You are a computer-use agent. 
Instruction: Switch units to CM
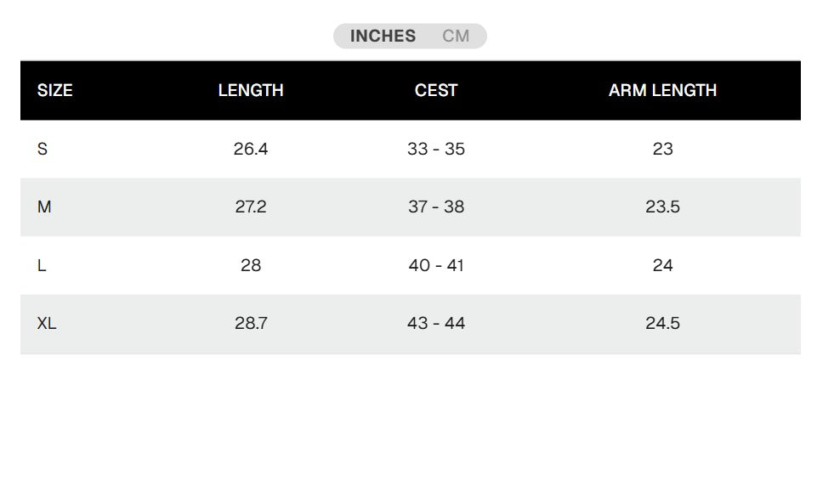pos(456,37)
